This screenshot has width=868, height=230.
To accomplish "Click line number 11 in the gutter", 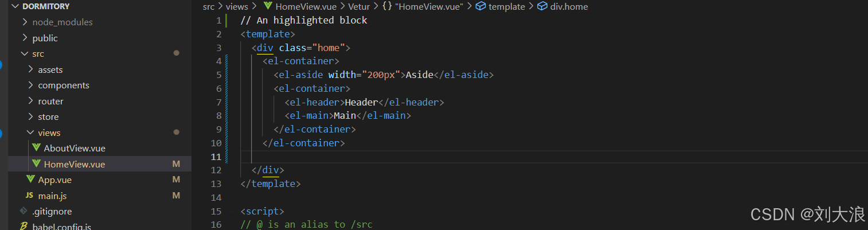I will pos(216,157).
